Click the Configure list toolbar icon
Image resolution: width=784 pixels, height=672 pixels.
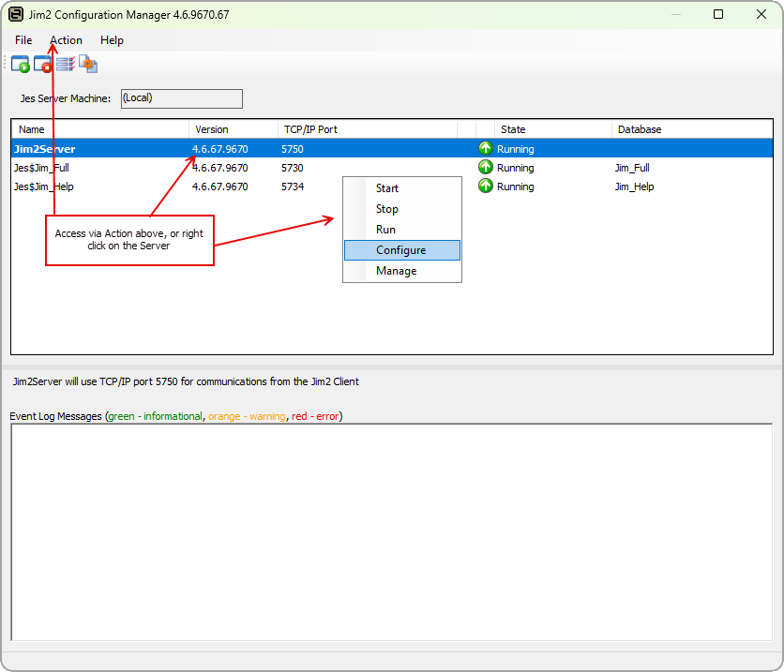pos(65,65)
